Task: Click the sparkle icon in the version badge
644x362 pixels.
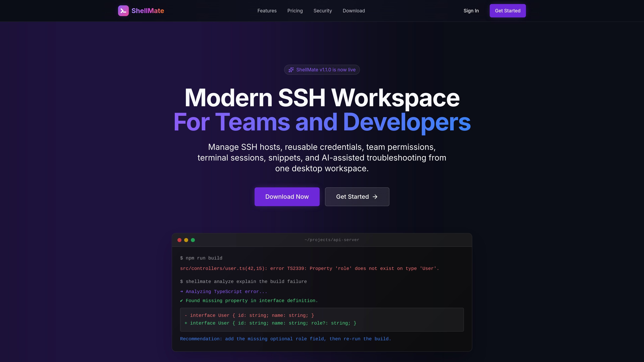Action: pos(291,70)
